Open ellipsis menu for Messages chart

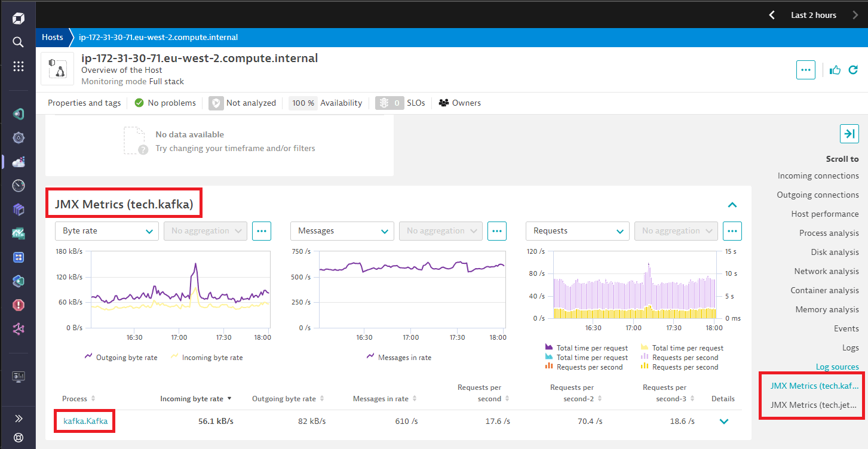click(x=497, y=231)
